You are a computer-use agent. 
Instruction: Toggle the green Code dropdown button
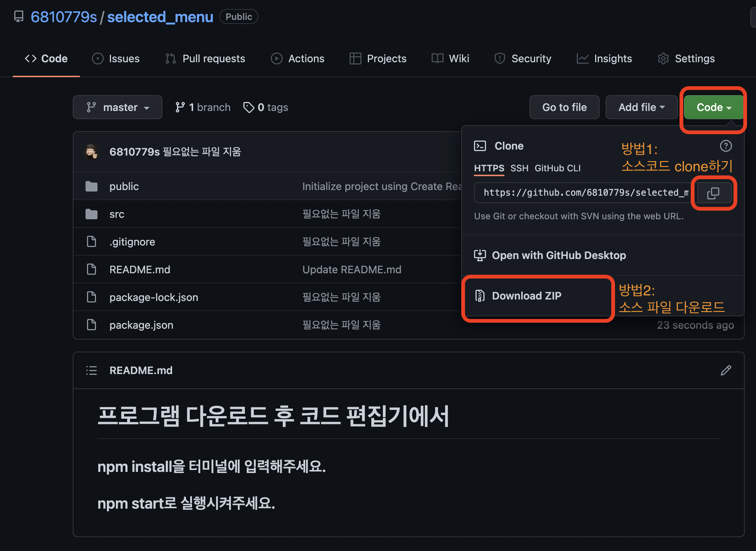pos(714,107)
